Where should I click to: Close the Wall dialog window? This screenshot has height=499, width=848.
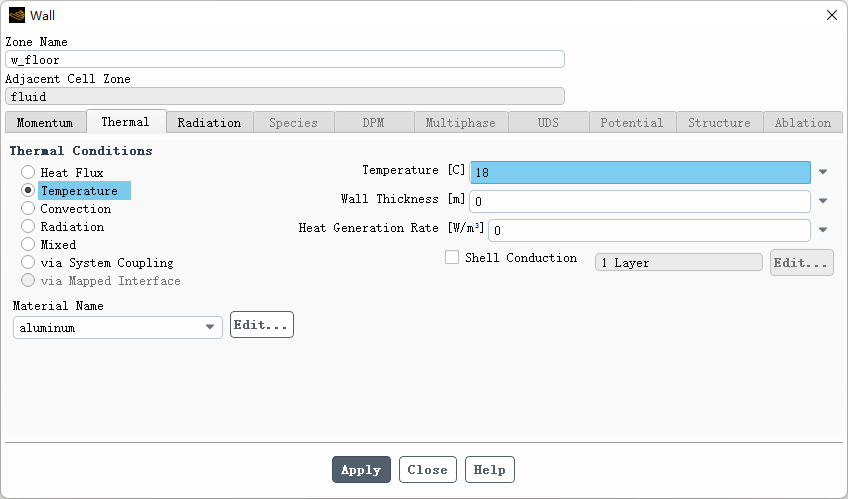click(x=831, y=15)
